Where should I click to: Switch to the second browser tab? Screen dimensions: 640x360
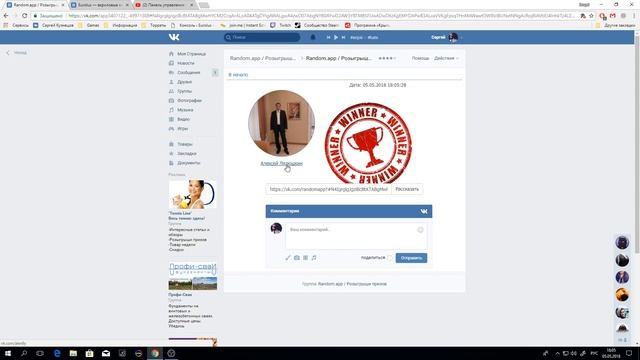pyautogui.click(x=100, y=5)
